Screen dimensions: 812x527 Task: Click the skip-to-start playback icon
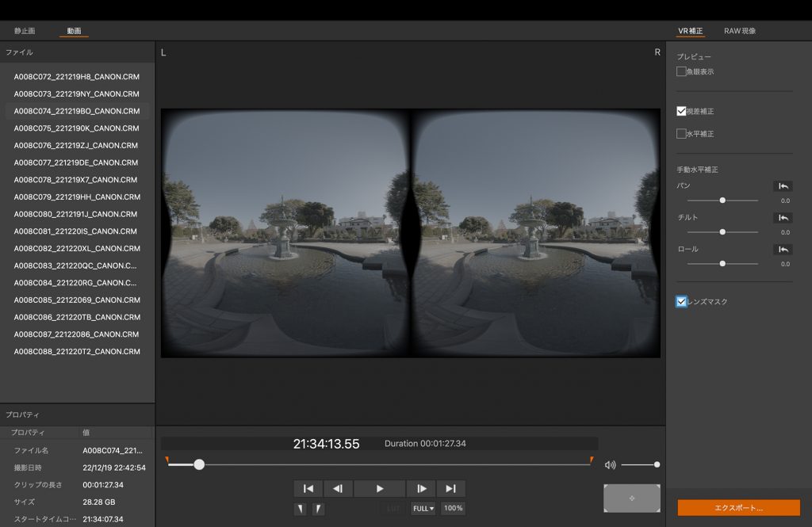308,488
